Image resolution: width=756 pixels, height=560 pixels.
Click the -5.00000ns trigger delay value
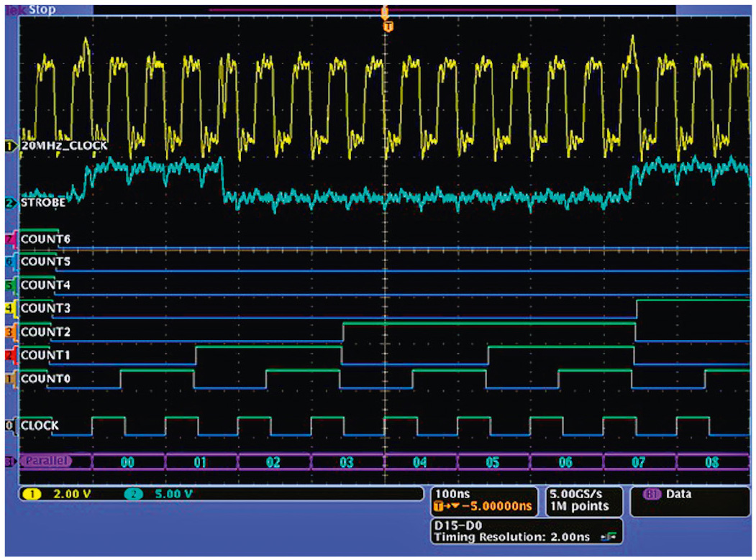tap(495, 508)
